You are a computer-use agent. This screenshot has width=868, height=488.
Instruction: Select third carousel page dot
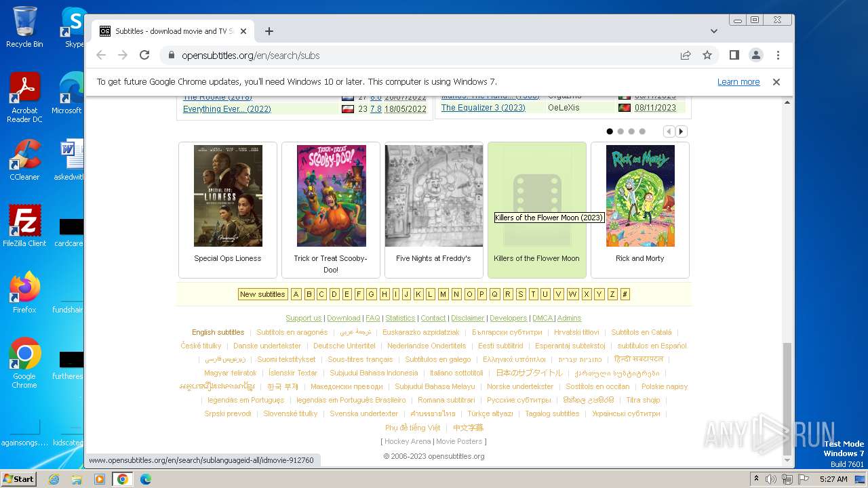[631, 131]
